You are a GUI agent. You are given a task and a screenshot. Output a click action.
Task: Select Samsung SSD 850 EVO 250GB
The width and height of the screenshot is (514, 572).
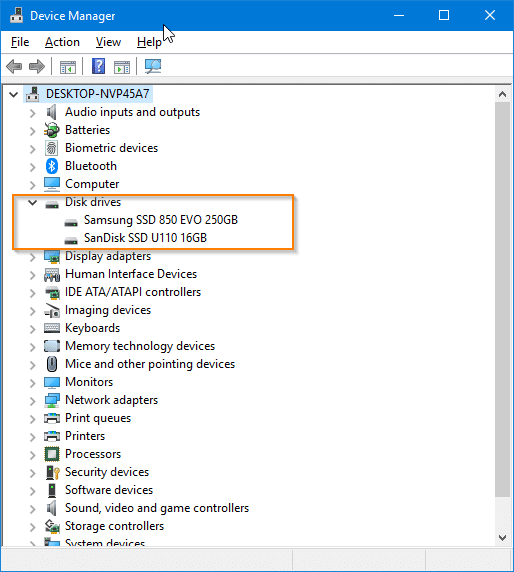click(161, 220)
